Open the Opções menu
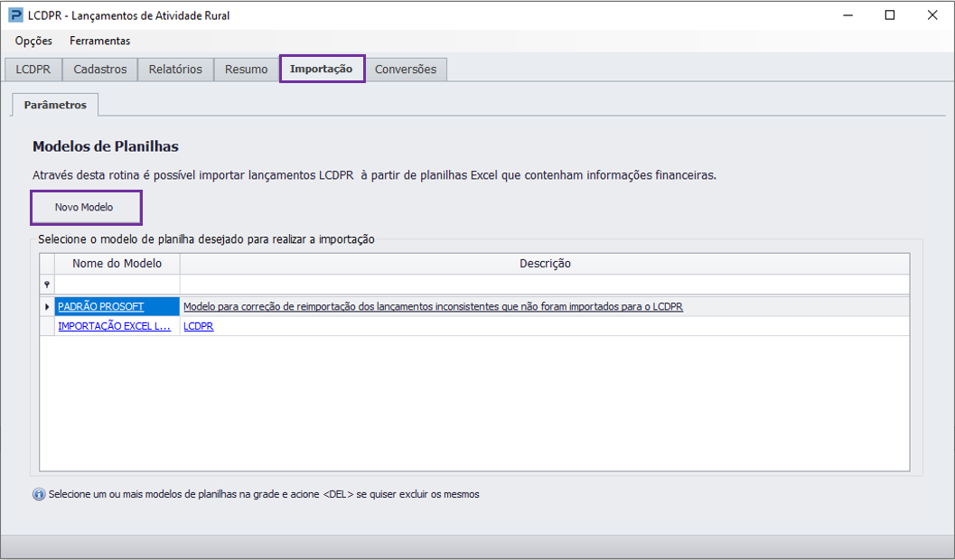The height and width of the screenshot is (560, 955). coord(33,41)
